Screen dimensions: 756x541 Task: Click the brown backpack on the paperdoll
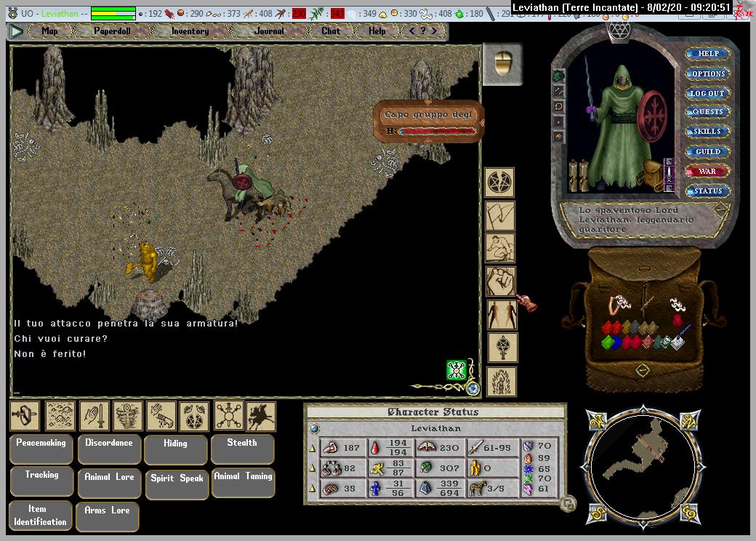pyautogui.click(x=652, y=175)
